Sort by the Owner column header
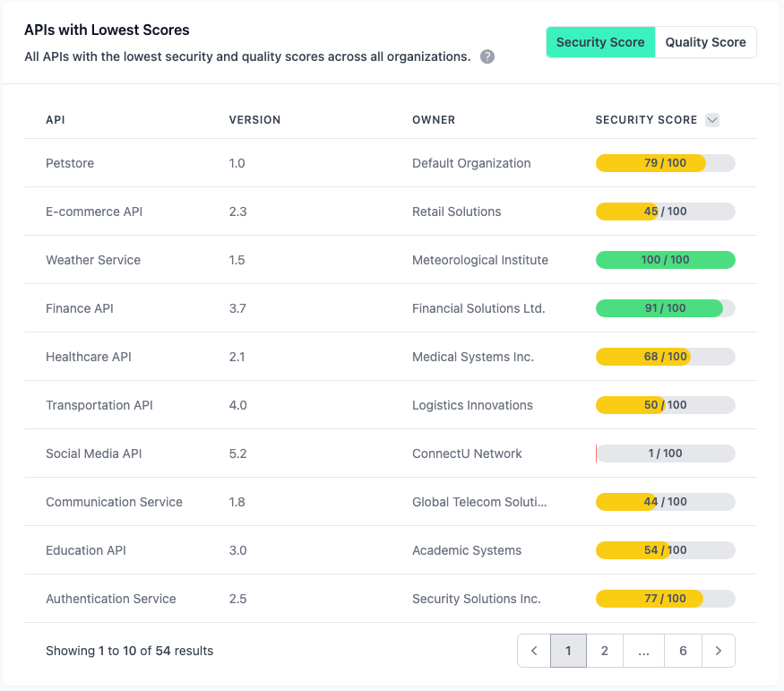 [x=434, y=119]
